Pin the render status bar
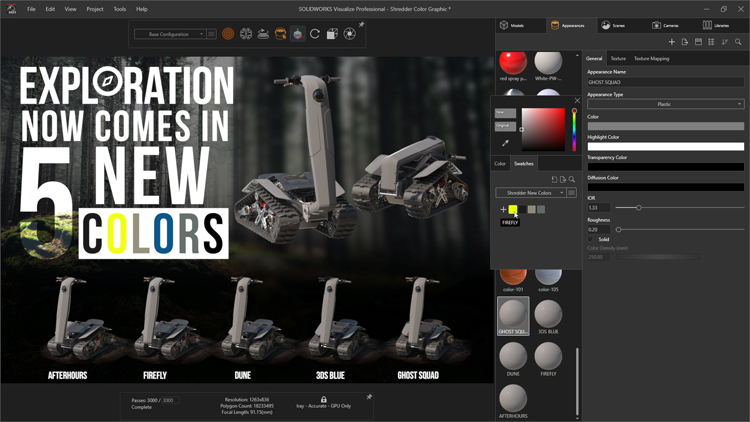 pyautogui.click(x=369, y=397)
